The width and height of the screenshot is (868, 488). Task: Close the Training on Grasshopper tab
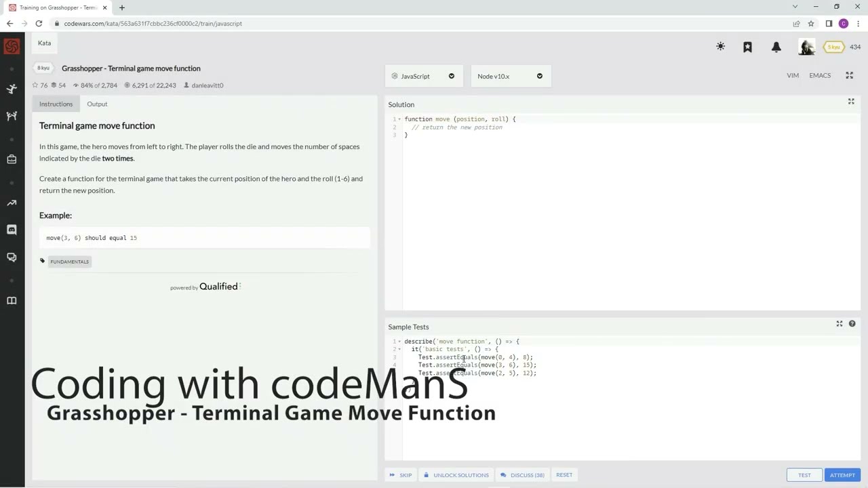[x=104, y=7]
